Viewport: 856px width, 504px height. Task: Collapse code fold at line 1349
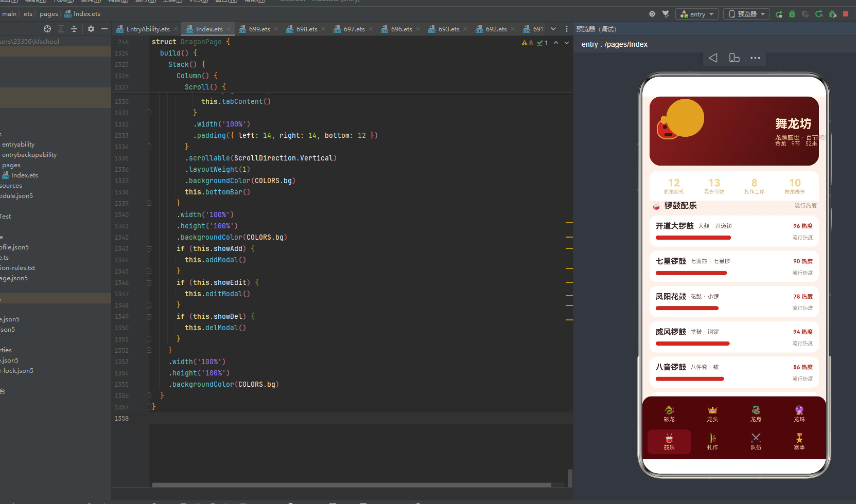pos(149,316)
